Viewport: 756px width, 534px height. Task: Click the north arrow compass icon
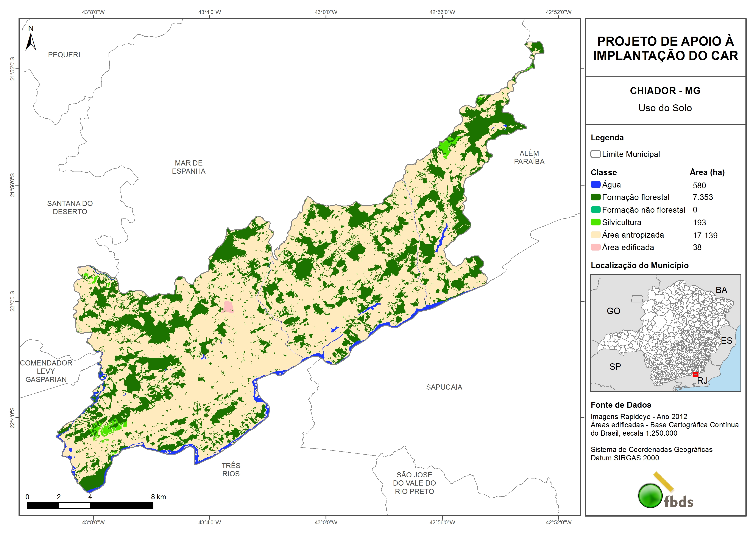(31, 42)
